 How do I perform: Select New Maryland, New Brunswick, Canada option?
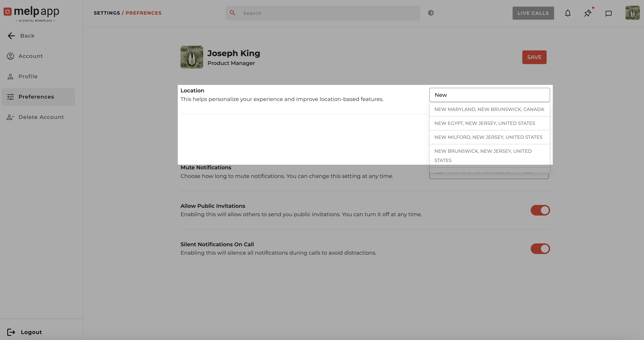pyautogui.click(x=489, y=109)
